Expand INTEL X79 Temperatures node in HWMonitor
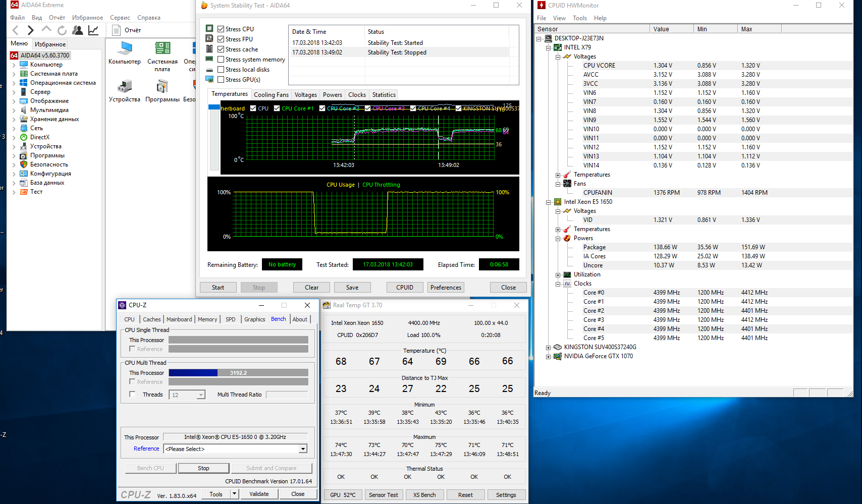The image size is (862, 504). coord(558,175)
